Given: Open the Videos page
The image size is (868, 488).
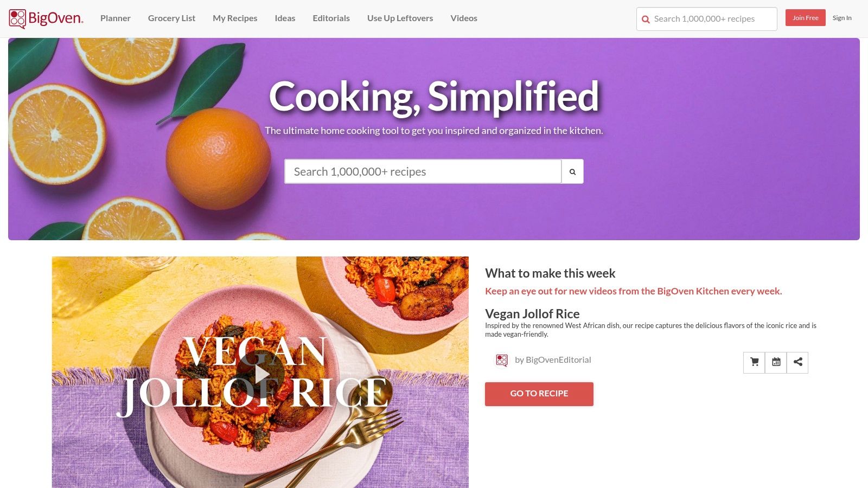Looking at the screenshot, I should (x=464, y=18).
